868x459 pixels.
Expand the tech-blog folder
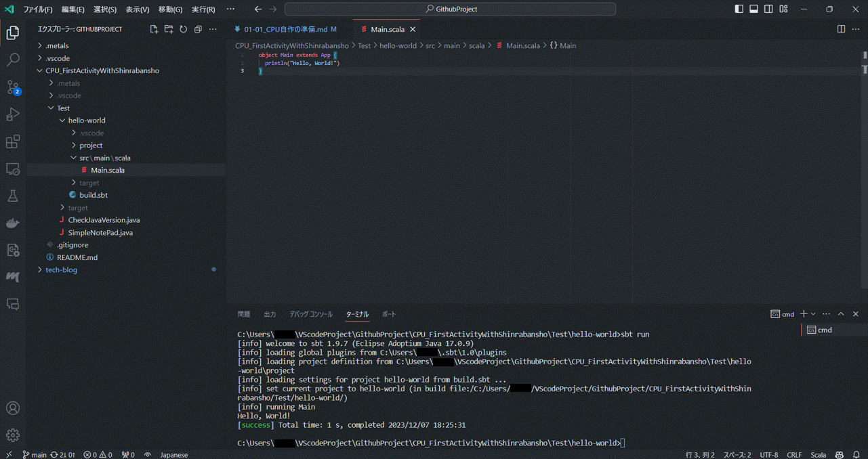61,269
